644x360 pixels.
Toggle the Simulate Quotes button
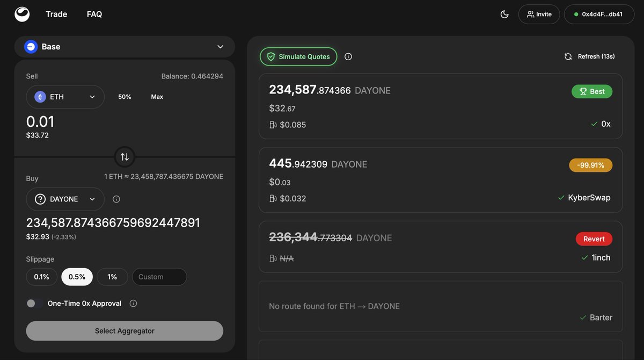point(298,56)
